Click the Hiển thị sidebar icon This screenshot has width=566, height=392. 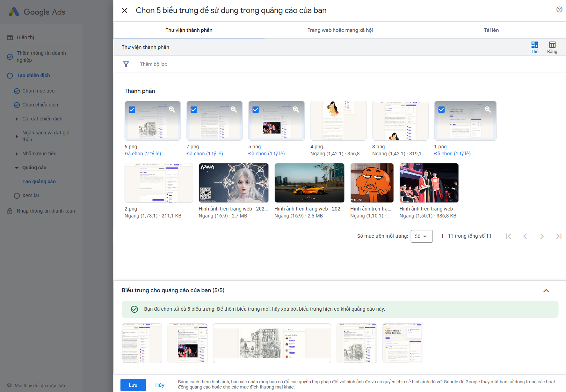(x=10, y=38)
